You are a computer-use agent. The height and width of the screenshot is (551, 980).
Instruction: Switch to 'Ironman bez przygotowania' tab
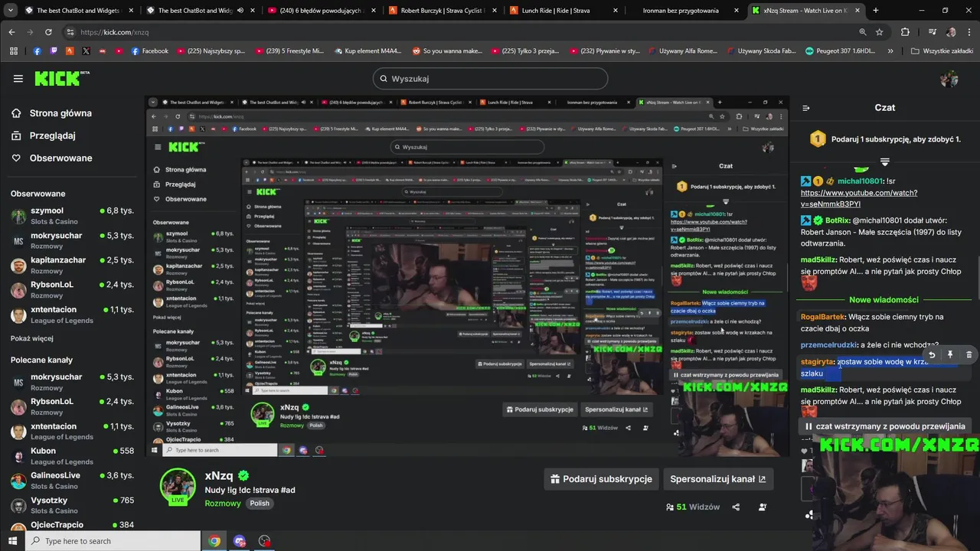[683, 11]
